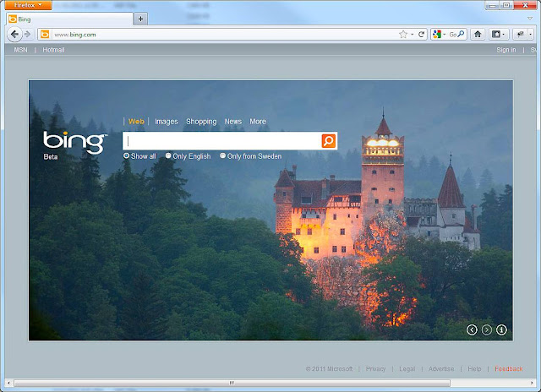This screenshot has height=392, width=541.
Task: Open image info button on homepage
Action: [501, 330]
